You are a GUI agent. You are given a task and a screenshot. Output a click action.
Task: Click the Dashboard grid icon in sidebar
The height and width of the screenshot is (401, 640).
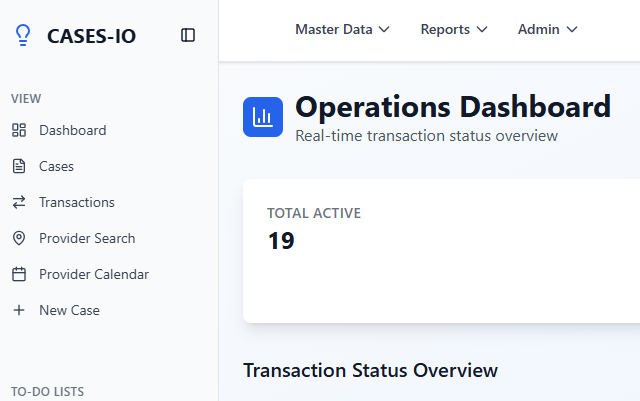pos(19,130)
